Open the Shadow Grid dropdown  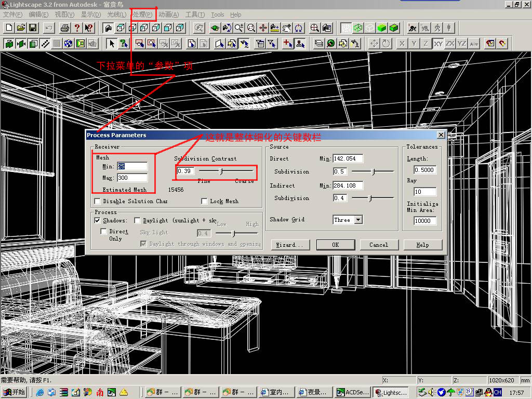pos(358,220)
